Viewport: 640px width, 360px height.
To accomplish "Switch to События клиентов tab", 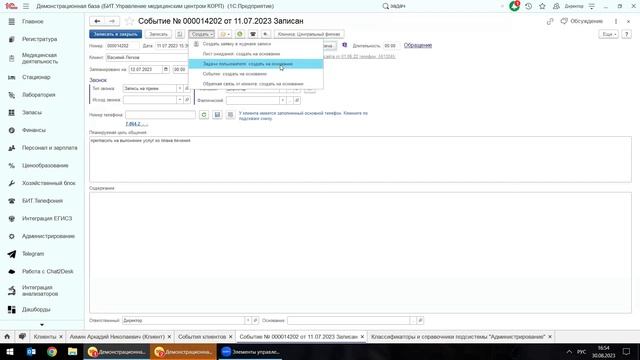I will pos(202,337).
